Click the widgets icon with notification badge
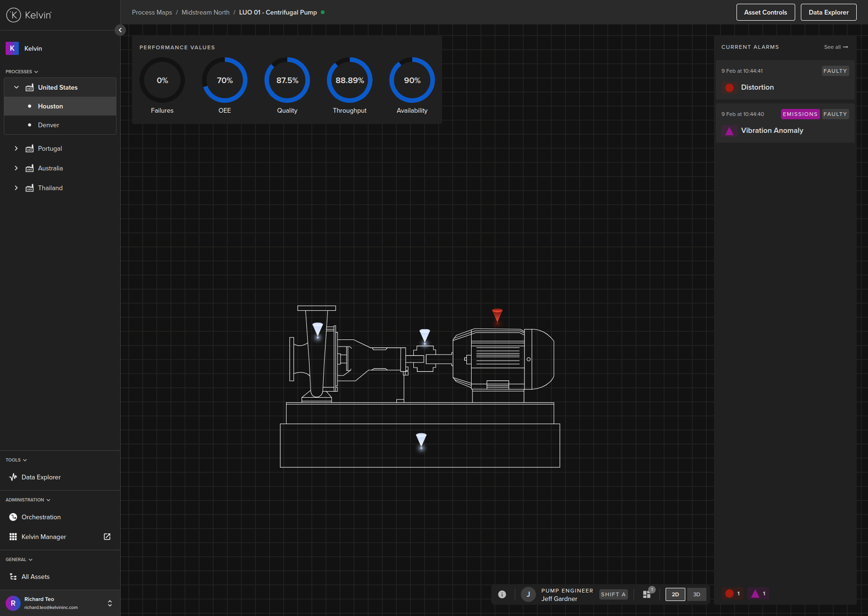868x616 pixels. coord(647,594)
